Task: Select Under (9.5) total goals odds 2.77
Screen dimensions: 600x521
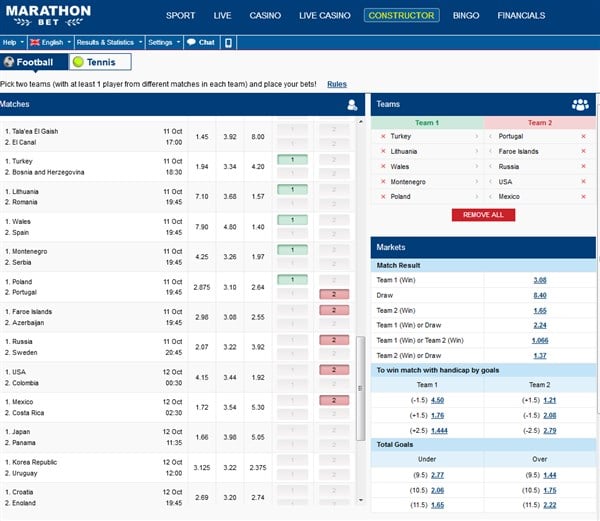Action: [437, 475]
